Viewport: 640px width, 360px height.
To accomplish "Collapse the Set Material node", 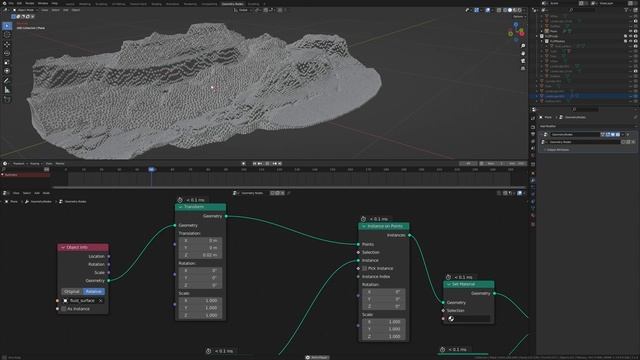I will click(x=449, y=284).
